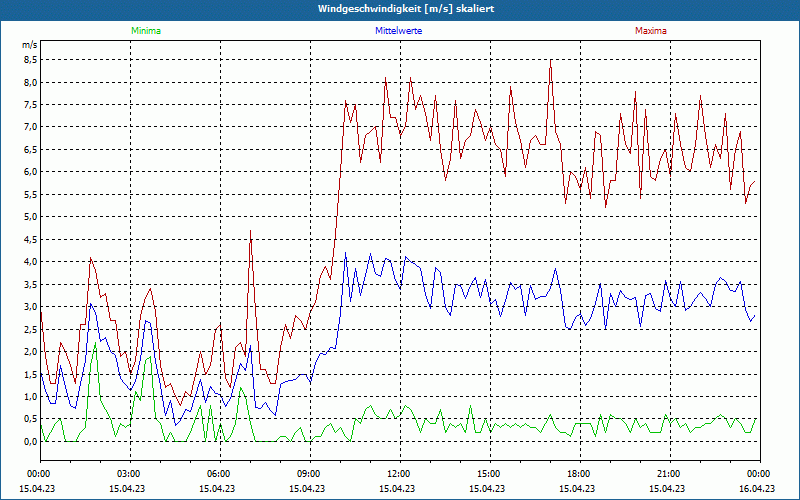Click the 5,5 y-axis value
The image size is (800, 500).
tap(31, 194)
